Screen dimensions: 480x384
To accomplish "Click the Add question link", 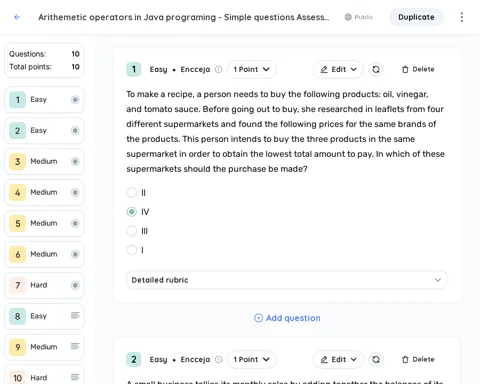I will pos(287,318).
